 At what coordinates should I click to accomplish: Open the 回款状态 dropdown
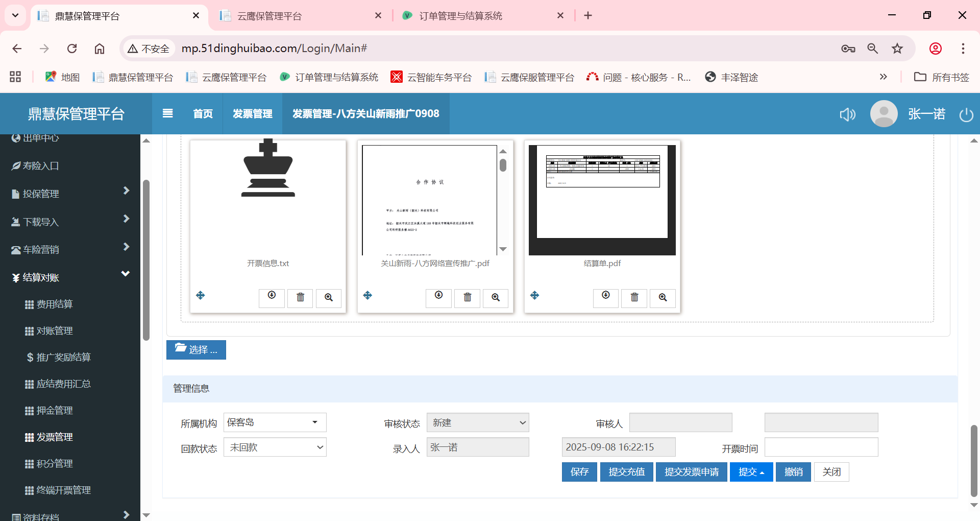(275, 447)
